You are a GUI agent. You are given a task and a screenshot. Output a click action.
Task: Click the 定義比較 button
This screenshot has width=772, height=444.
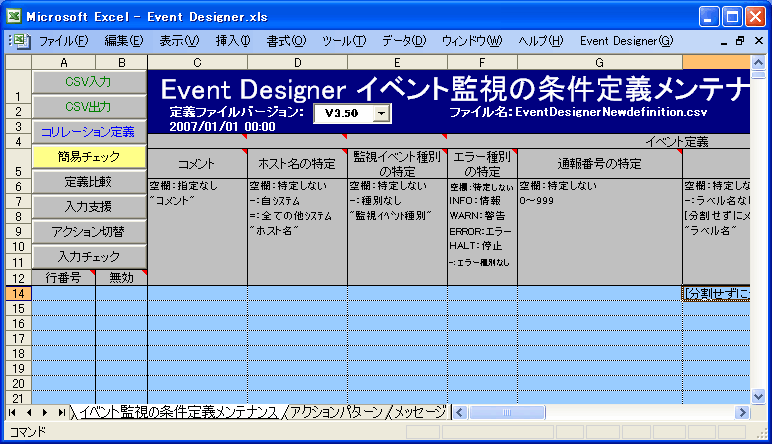click(89, 182)
